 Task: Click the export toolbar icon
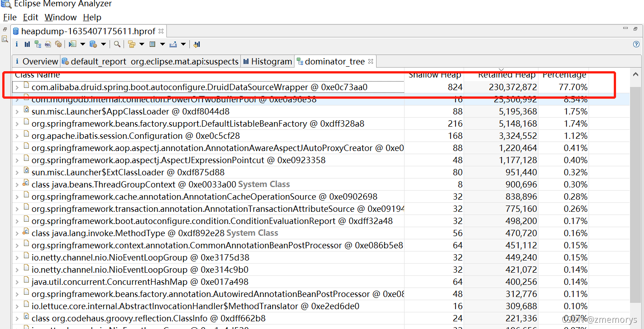[173, 44]
